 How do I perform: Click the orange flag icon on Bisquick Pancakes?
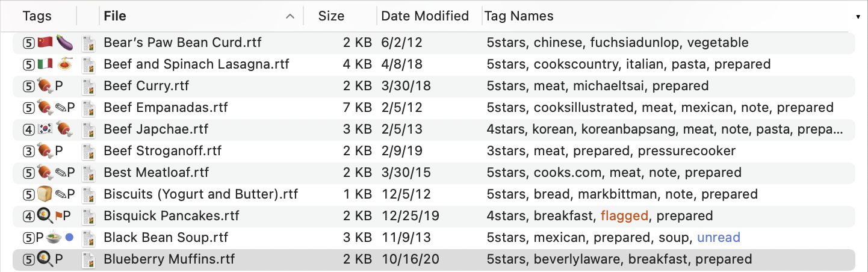[x=58, y=216]
